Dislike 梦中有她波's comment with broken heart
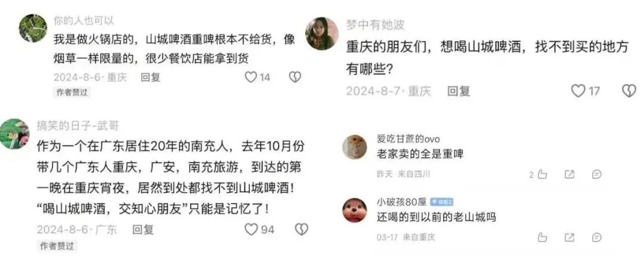 [x=629, y=91]
